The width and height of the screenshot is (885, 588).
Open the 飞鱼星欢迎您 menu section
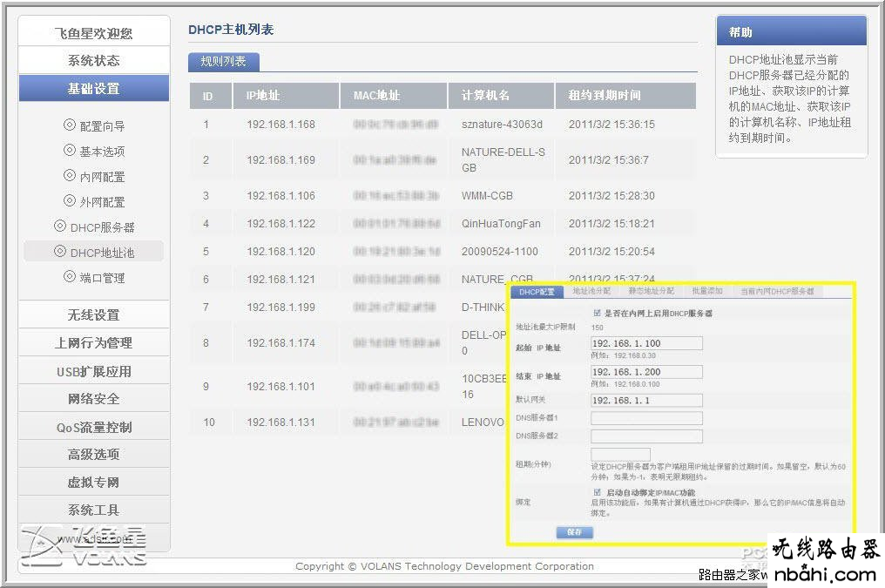[94, 33]
